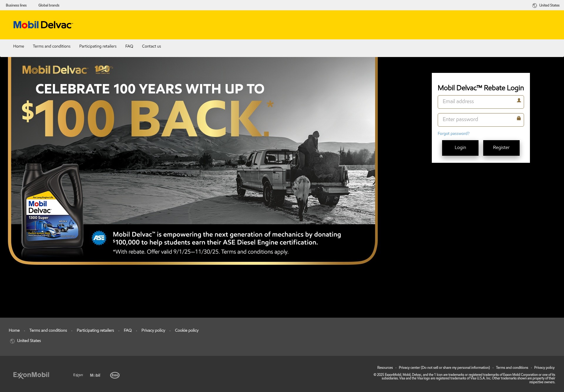
Task: Click the lock icon in password field
Action: pyautogui.click(x=519, y=118)
